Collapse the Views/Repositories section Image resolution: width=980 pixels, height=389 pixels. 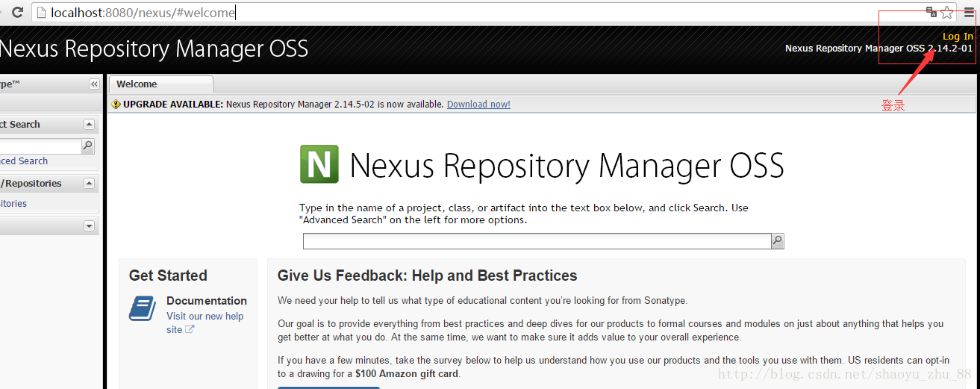click(90, 184)
